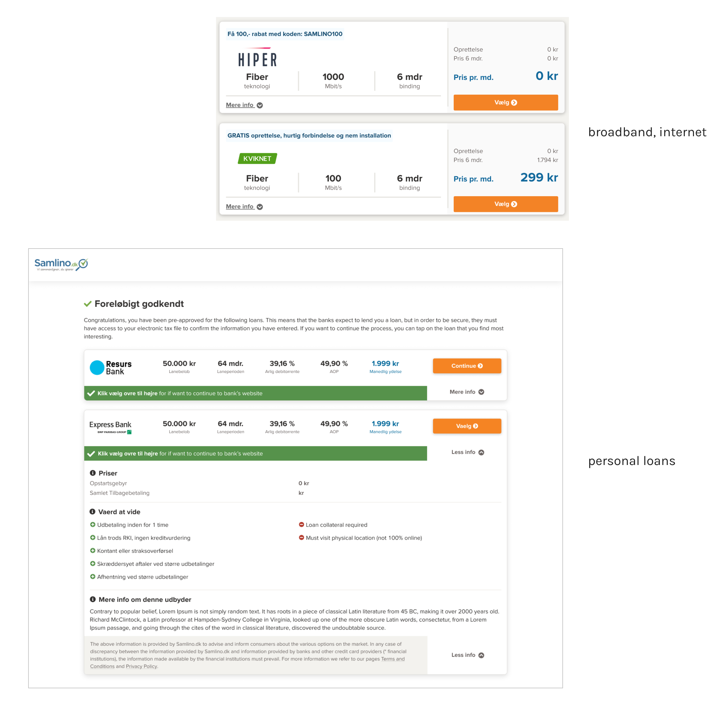
Task: Click the Resurs Bank logo
Action: coord(111,367)
